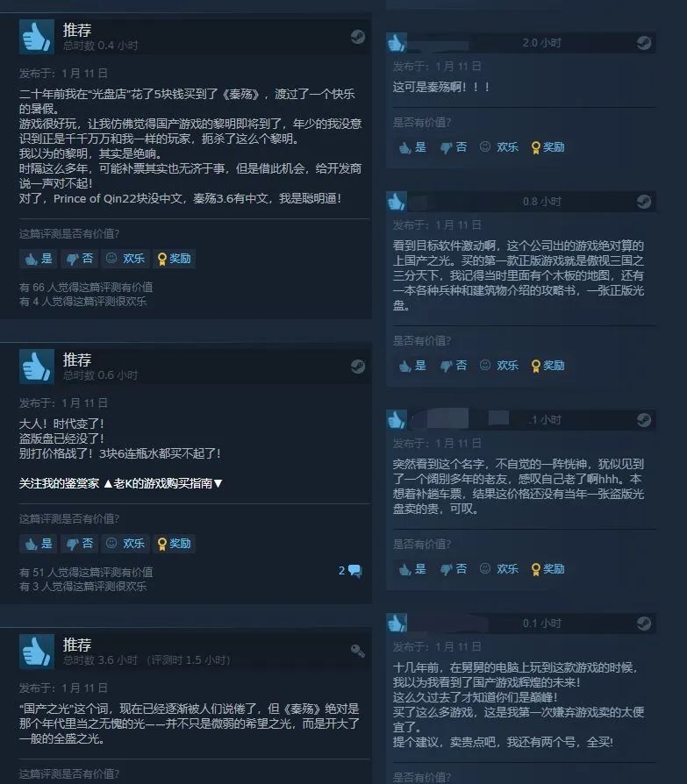This screenshot has width=687, height=784.
Task: Vote 是 on the 光盘店 review
Action: (39, 259)
